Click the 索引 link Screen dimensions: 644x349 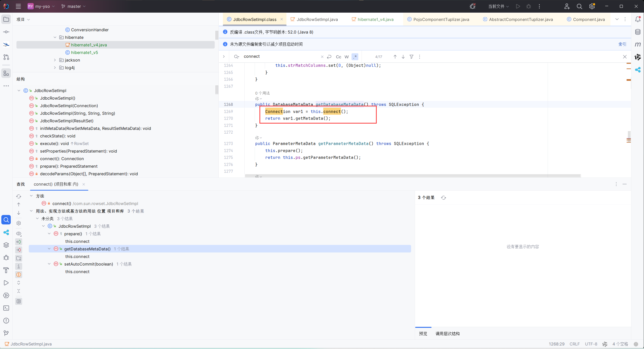tap(622, 44)
